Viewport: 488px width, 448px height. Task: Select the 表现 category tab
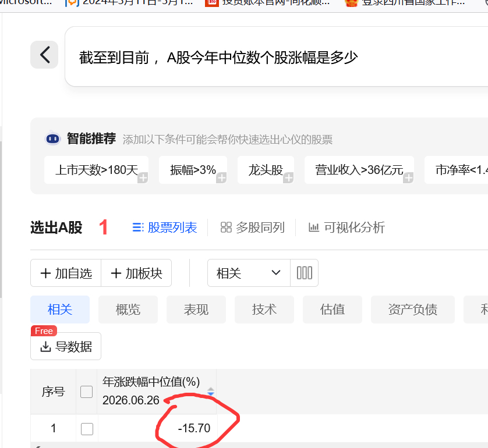pyautogui.click(x=196, y=310)
